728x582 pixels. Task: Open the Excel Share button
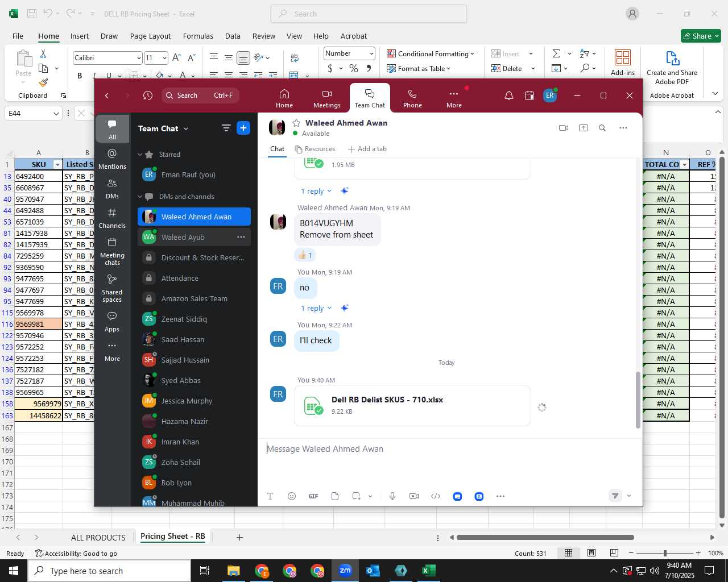701,36
